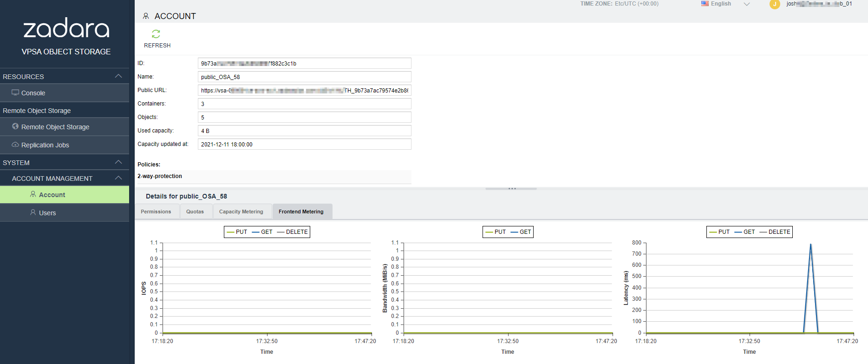This screenshot has height=364, width=868.
Task: Click the yellow user avatar icon
Action: (x=775, y=4)
